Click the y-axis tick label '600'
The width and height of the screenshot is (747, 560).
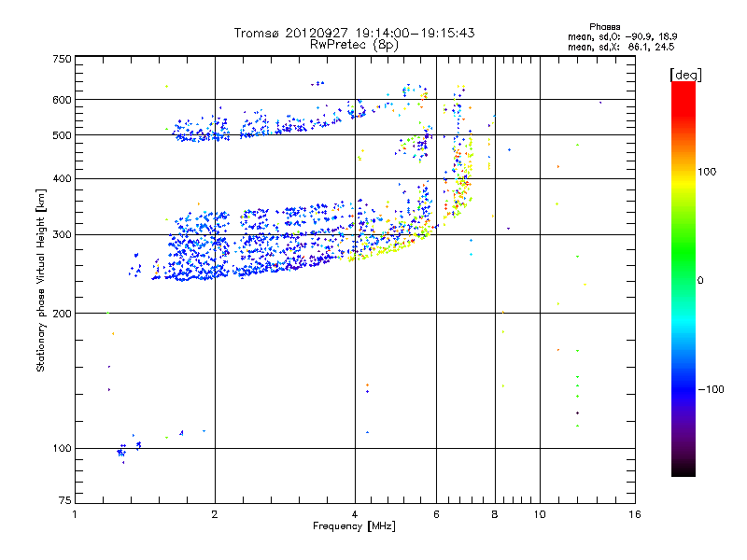pyautogui.click(x=62, y=100)
